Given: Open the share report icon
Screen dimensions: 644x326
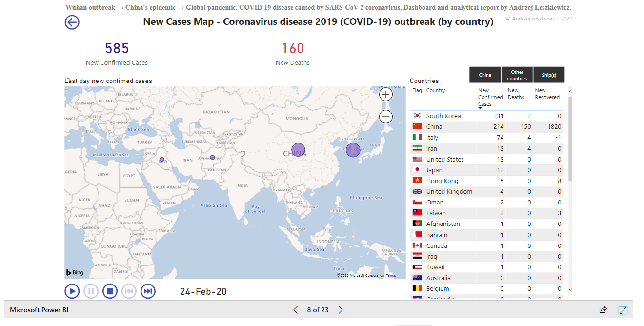Looking at the screenshot, I should coord(603,310).
